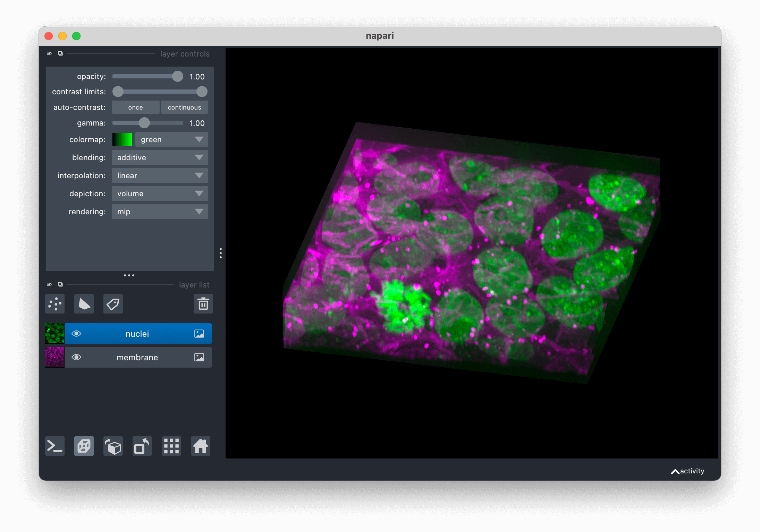Click the once auto-contrast button
This screenshot has height=532, width=760.
tap(135, 108)
